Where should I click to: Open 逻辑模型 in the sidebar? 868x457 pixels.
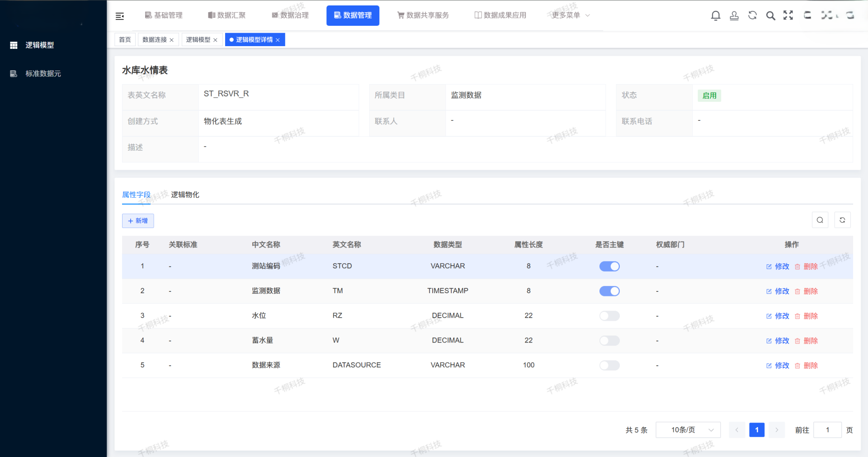(40, 45)
